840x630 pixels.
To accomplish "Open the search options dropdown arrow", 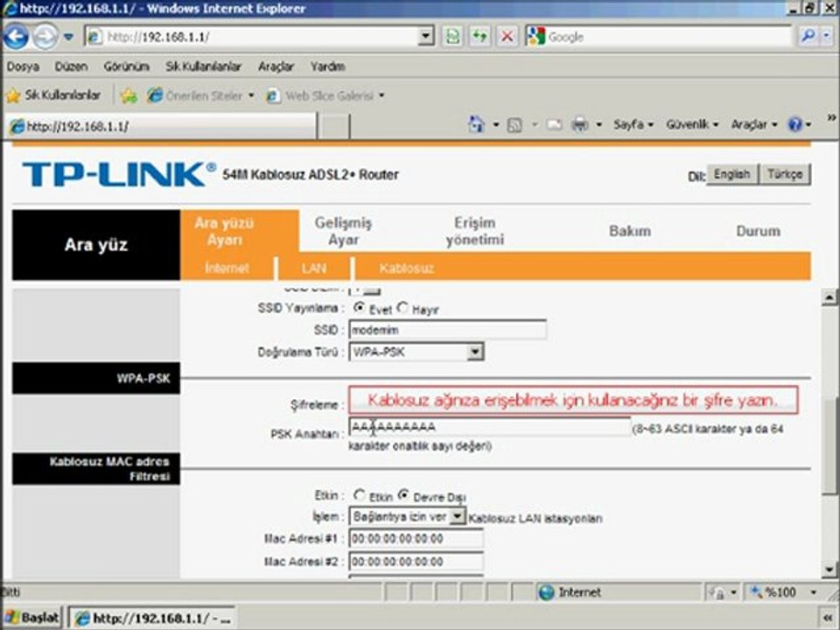I will point(827,37).
